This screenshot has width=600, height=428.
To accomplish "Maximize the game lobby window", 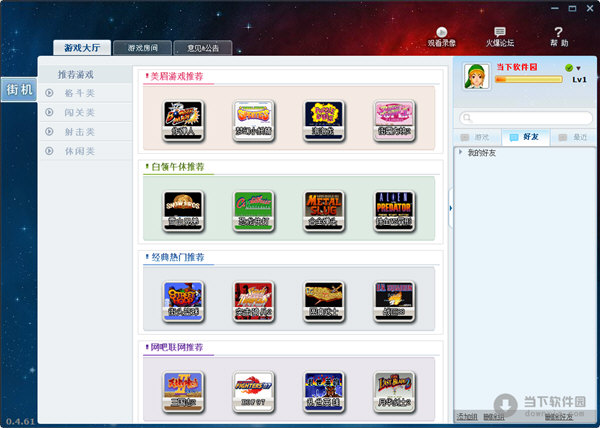I will click(x=572, y=8).
